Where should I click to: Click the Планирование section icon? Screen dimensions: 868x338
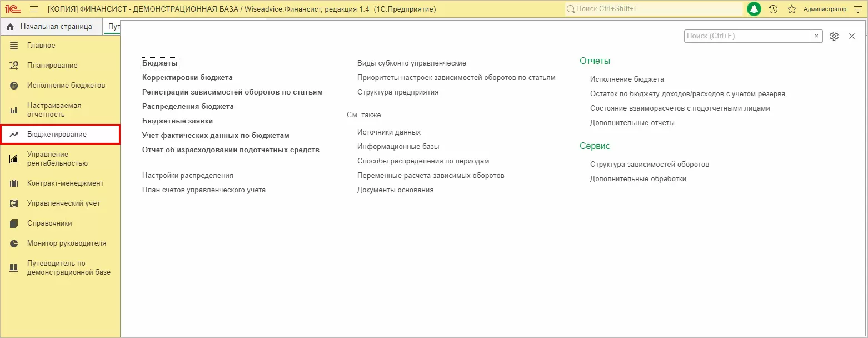(14, 65)
